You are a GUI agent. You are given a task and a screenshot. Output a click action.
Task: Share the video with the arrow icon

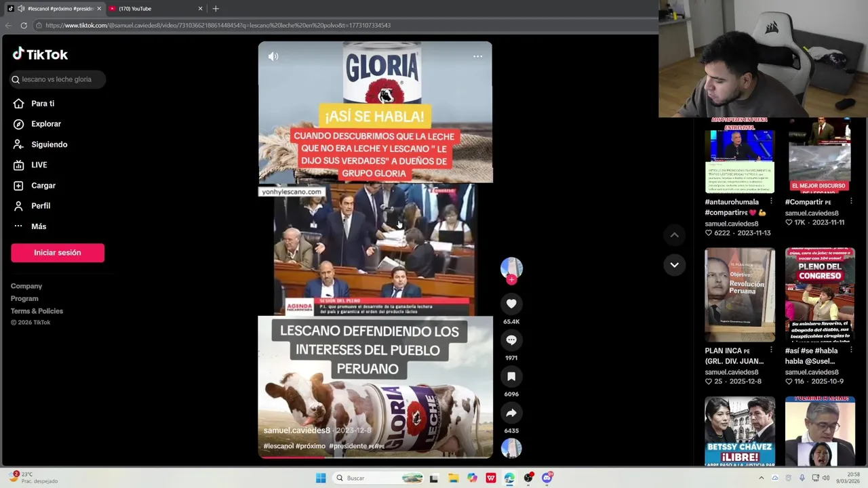[511, 413]
